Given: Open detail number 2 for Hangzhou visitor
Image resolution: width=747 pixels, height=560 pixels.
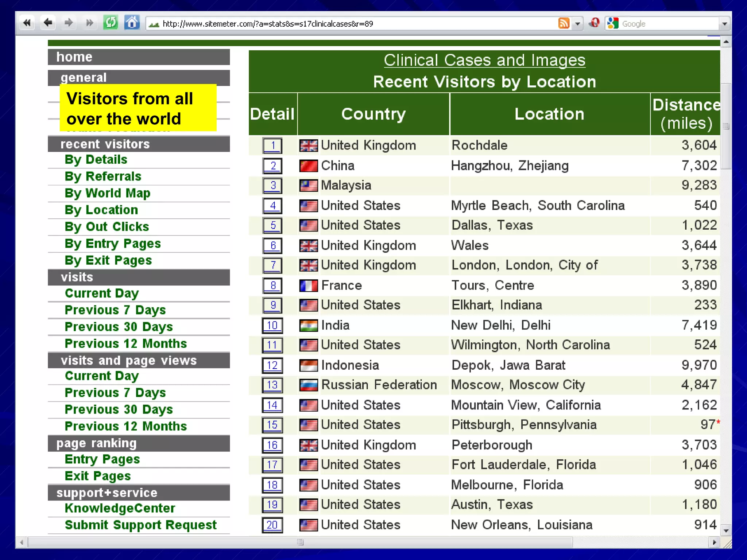Looking at the screenshot, I should pyautogui.click(x=272, y=166).
